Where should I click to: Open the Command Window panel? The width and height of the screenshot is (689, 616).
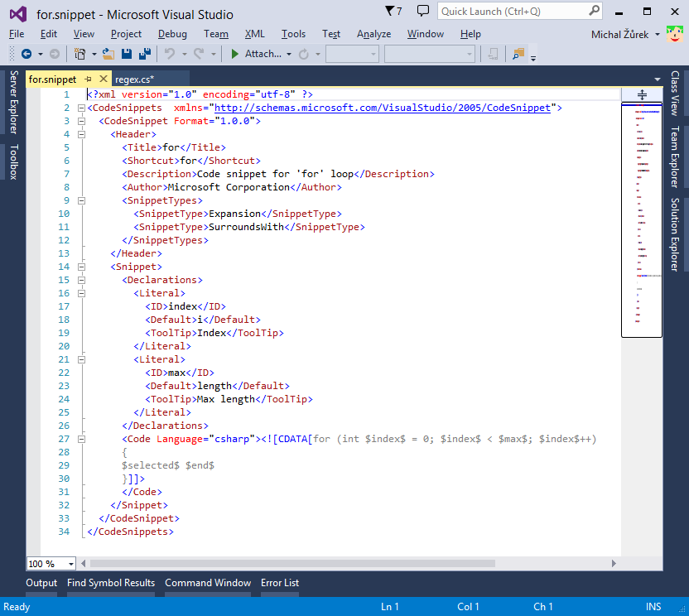(x=207, y=583)
